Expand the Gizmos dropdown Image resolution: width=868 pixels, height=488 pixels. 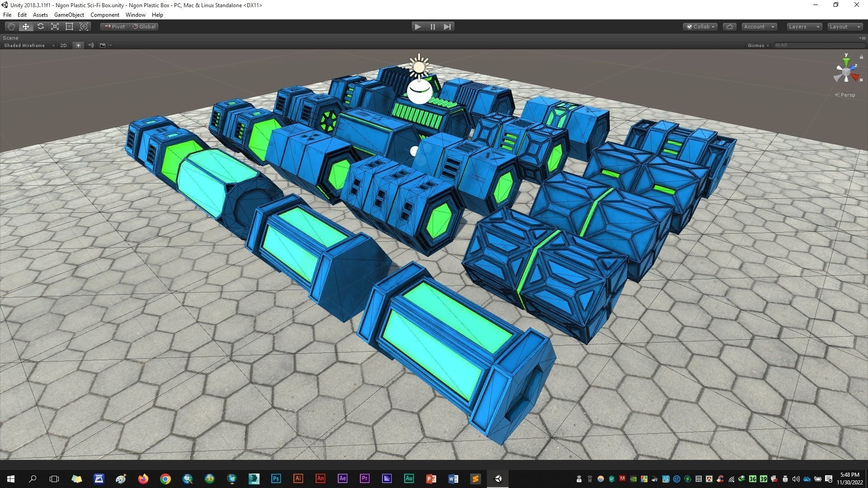coord(758,45)
